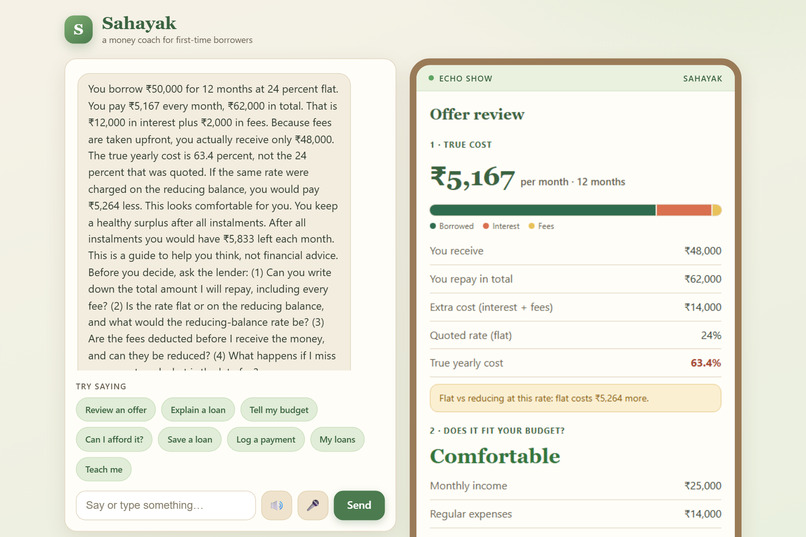Choose the 'Review an offer' suggestion chip
The width and height of the screenshot is (806, 537).
[116, 410]
